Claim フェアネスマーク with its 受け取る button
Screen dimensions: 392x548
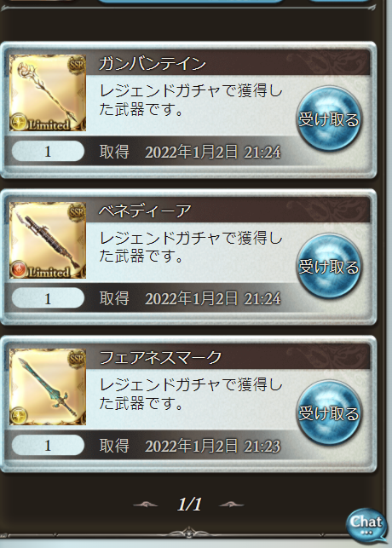(x=328, y=413)
